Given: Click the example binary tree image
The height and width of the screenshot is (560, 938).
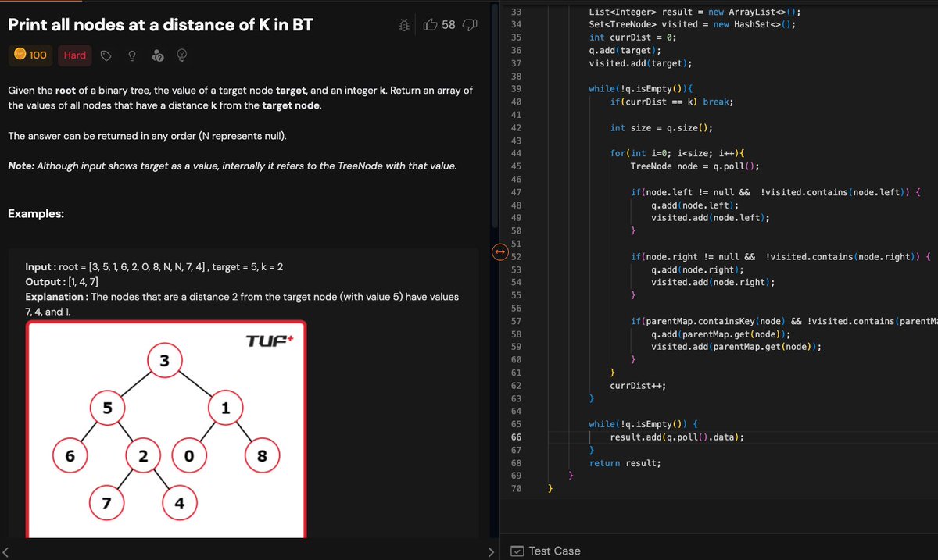Looking at the screenshot, I should (166, 429).
